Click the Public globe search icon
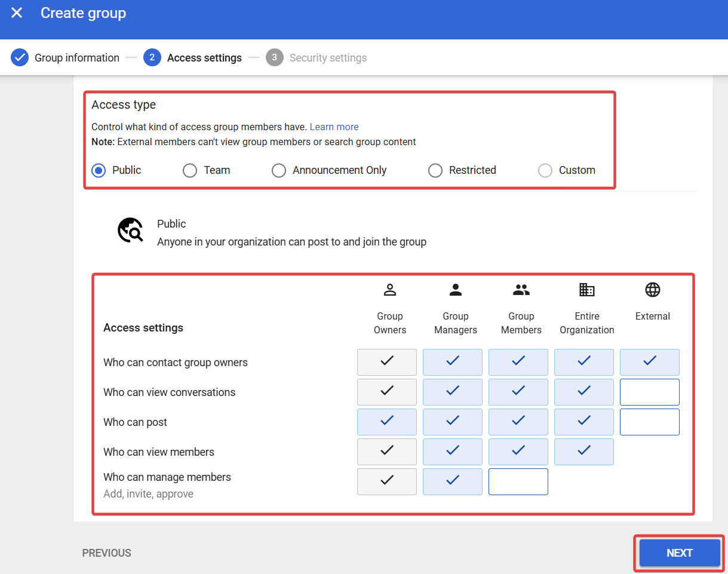 pyautogui.click(x=130, y=231)
